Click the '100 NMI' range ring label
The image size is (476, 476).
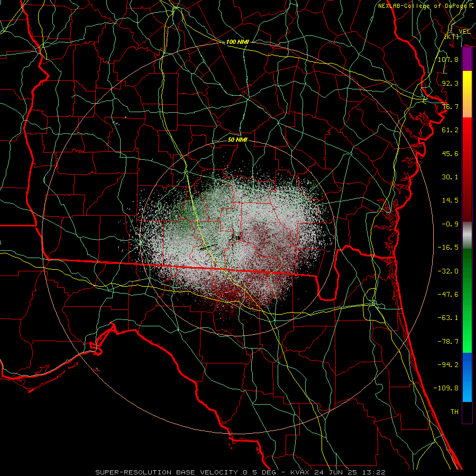tap(237, 42)
